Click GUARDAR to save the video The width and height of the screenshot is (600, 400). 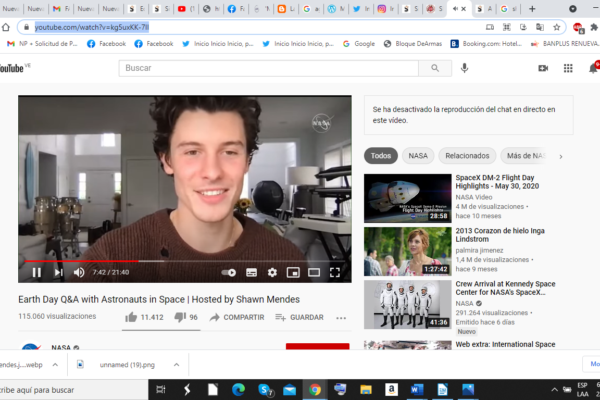[299, 317]
